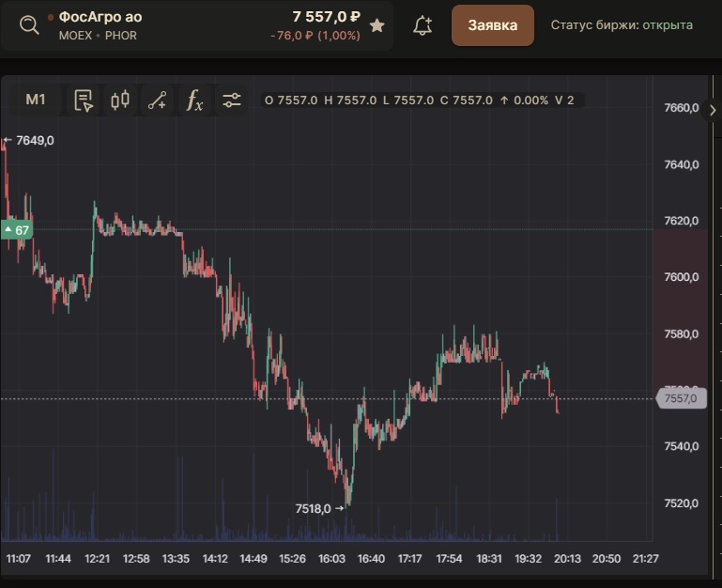Click the green 67 position marker
722x588 pixels.
17,230
